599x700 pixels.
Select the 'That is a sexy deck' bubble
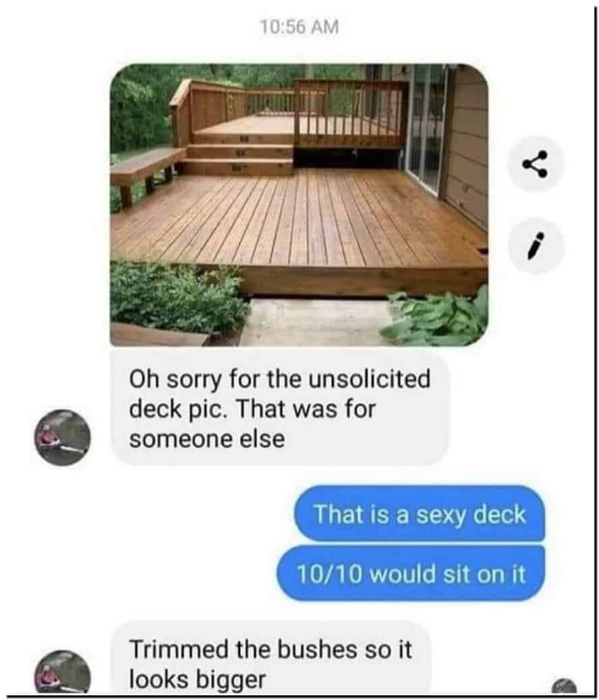click(x=420, y=514)
